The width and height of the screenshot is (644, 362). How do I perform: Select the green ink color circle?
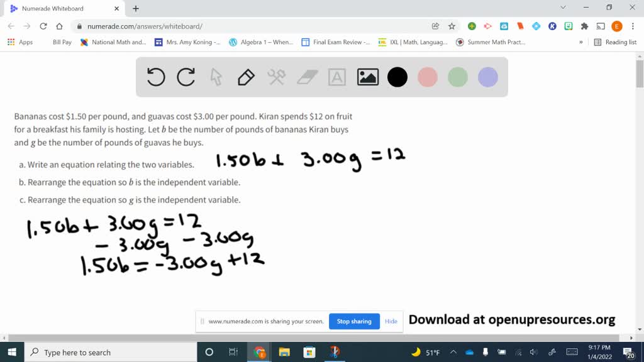pos(458,77)
